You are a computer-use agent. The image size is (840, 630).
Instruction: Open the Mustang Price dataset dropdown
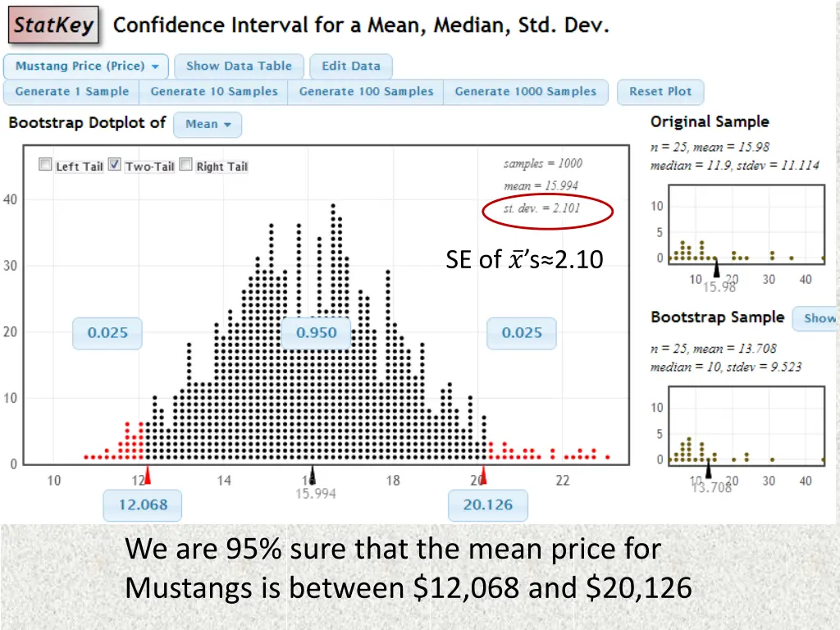[86, 66]
